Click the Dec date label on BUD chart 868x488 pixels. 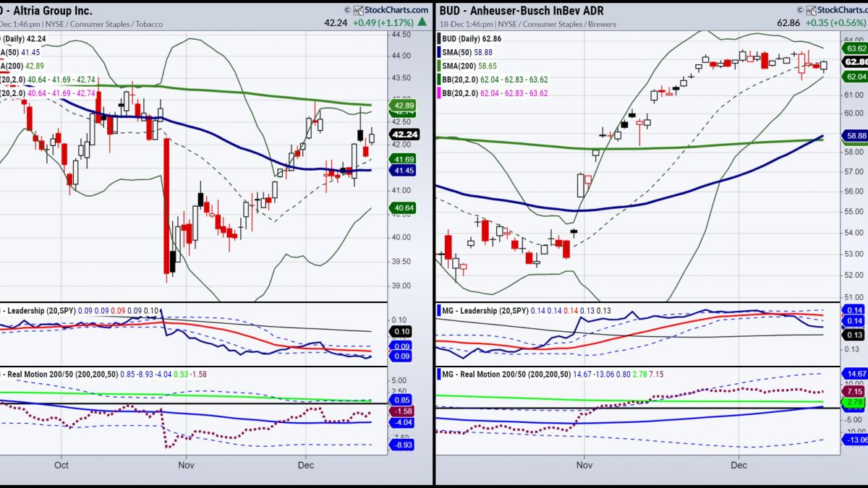739,465
